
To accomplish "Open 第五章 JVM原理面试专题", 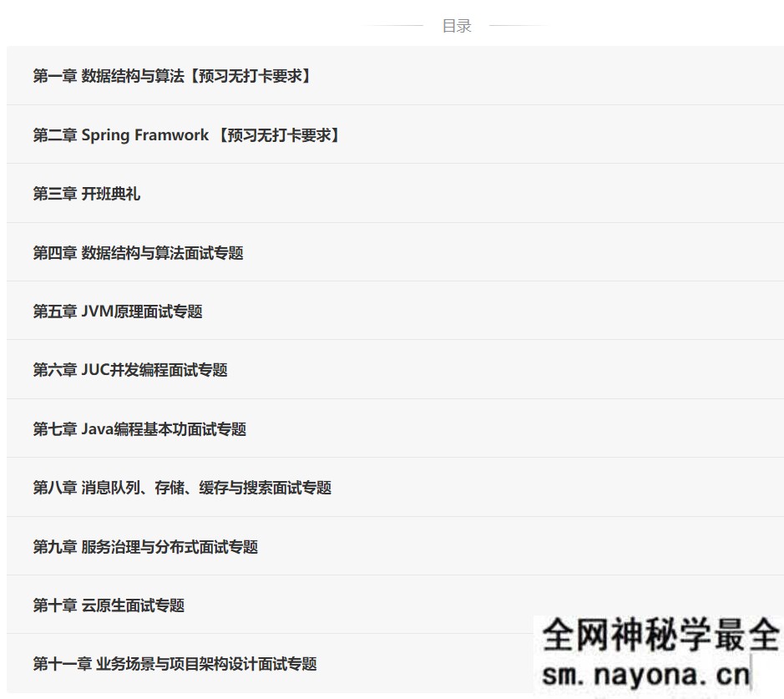I will click(x=395, y=311).
